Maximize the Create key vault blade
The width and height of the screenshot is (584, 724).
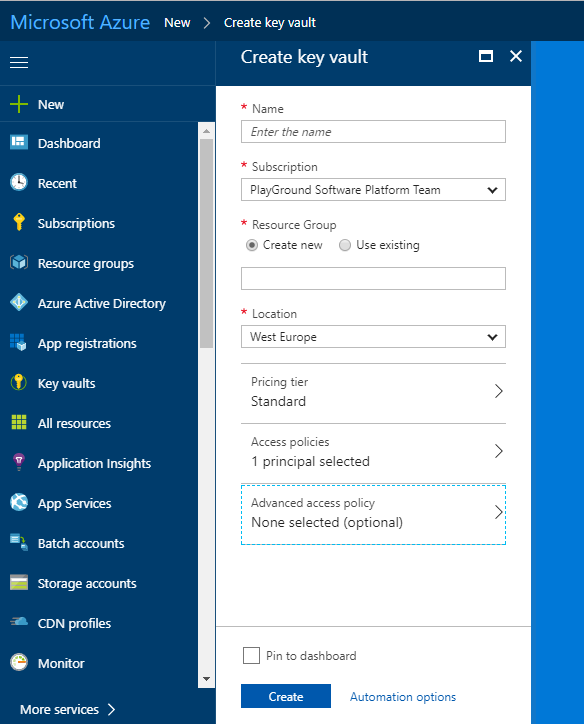pyautogui.click(x=486, y=56)
